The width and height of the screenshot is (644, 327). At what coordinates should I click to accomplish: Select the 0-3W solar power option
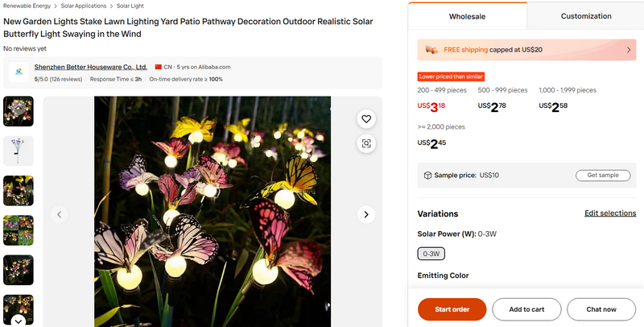(430, 254)
